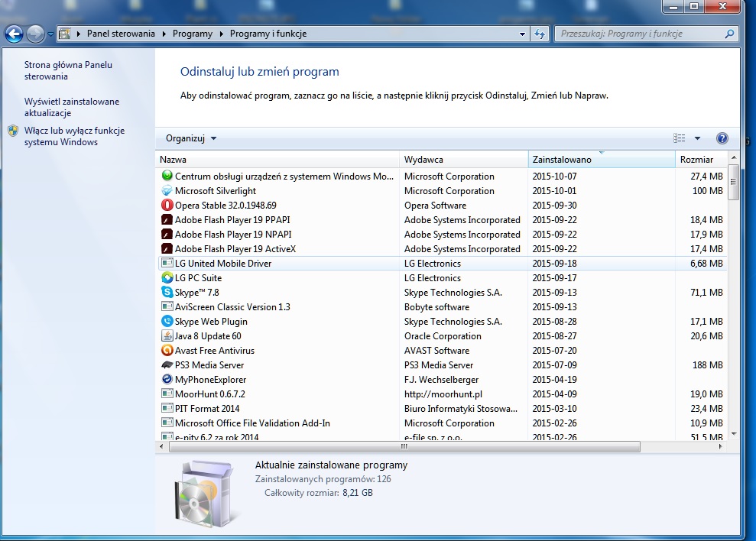Click the F.J. Wechselberger publisher cell
Image resolution: width=756 pixels, height=541 pixels.
click(x=441, y=380)
